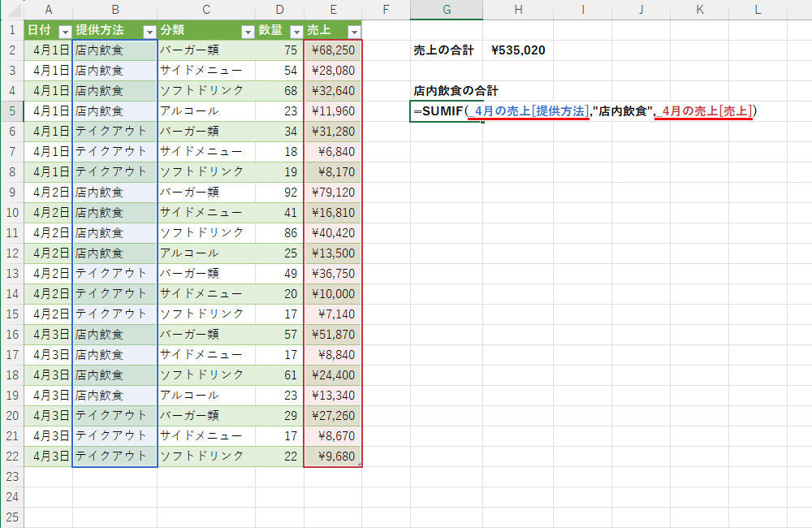This screenshot has width=812, height=528.
Task: Select the row 5 header
Action: pos(11,110)
